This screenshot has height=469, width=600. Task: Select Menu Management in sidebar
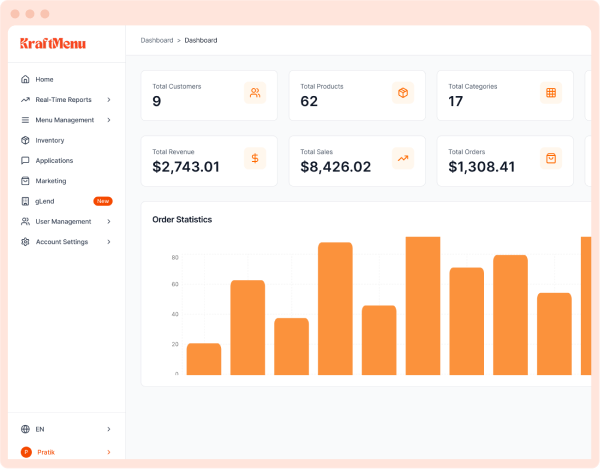coord(67,120)
